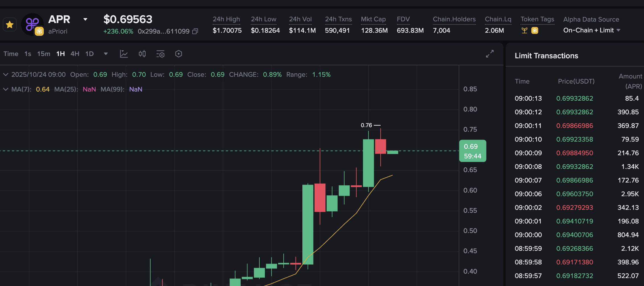
Task: Click the 0.76 high price marker on chart
Action: tap(370, 125)
